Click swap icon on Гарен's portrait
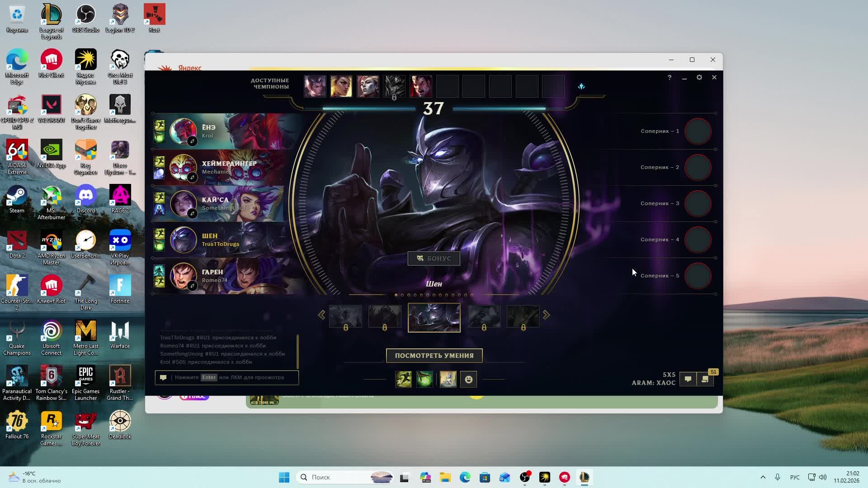 pyautogui.click(x=192, y=286)
